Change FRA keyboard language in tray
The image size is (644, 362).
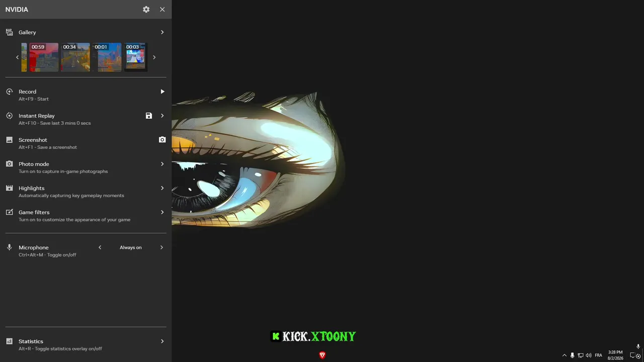click(598, 355)
